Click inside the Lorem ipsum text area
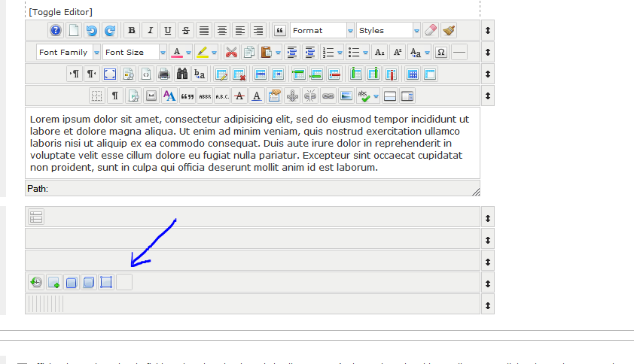634x364 pixels. [251, 143]
